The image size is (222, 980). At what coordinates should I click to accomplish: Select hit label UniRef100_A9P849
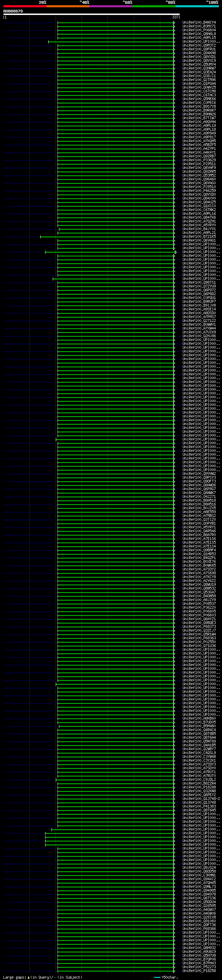(199, 133)
